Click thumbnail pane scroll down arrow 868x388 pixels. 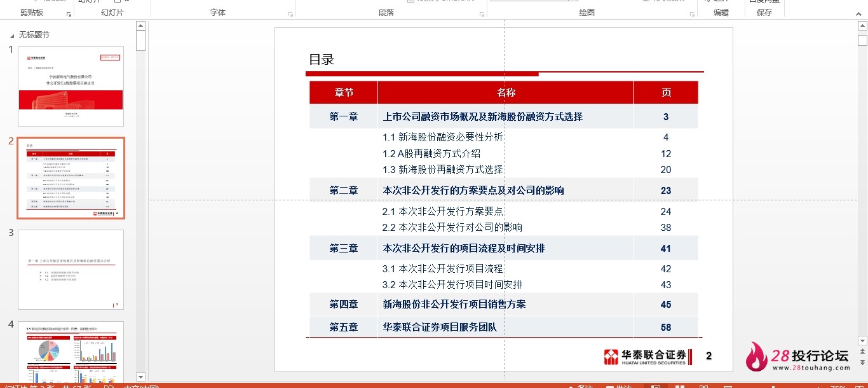click(141, 377)
